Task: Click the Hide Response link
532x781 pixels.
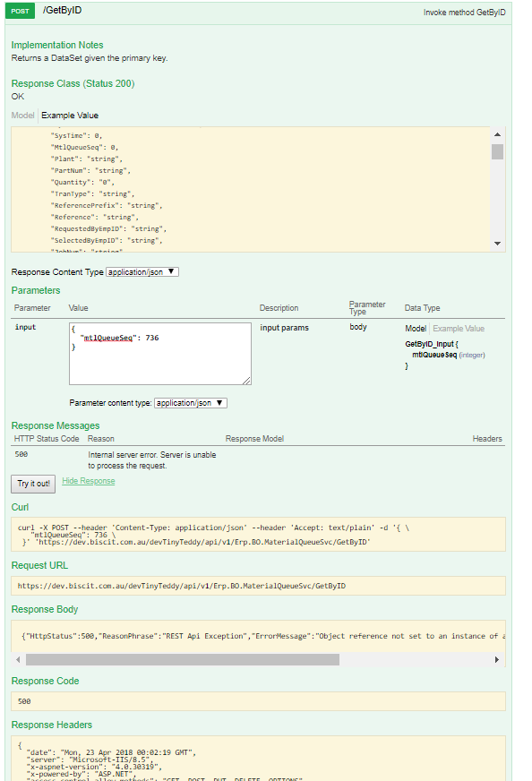Action: point(88,481)
